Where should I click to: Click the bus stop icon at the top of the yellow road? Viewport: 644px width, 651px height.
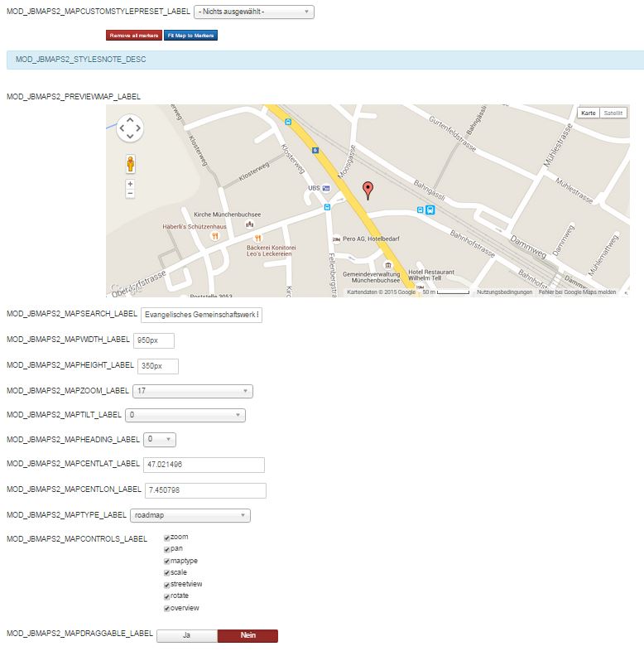(x=288, y=122)
